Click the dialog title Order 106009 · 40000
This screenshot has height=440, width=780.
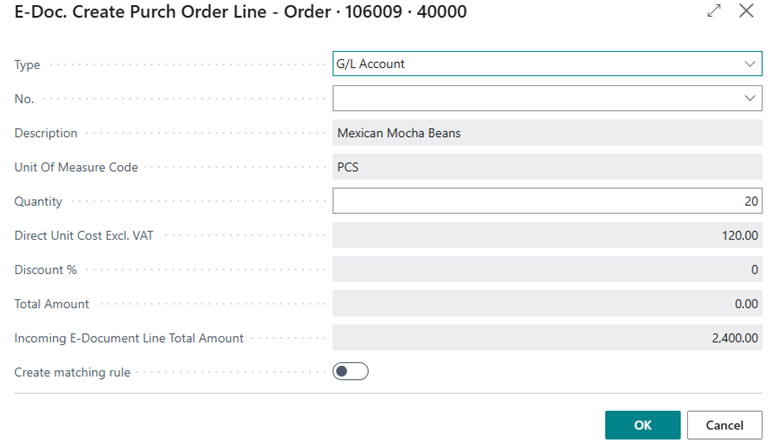pos(240,12)
